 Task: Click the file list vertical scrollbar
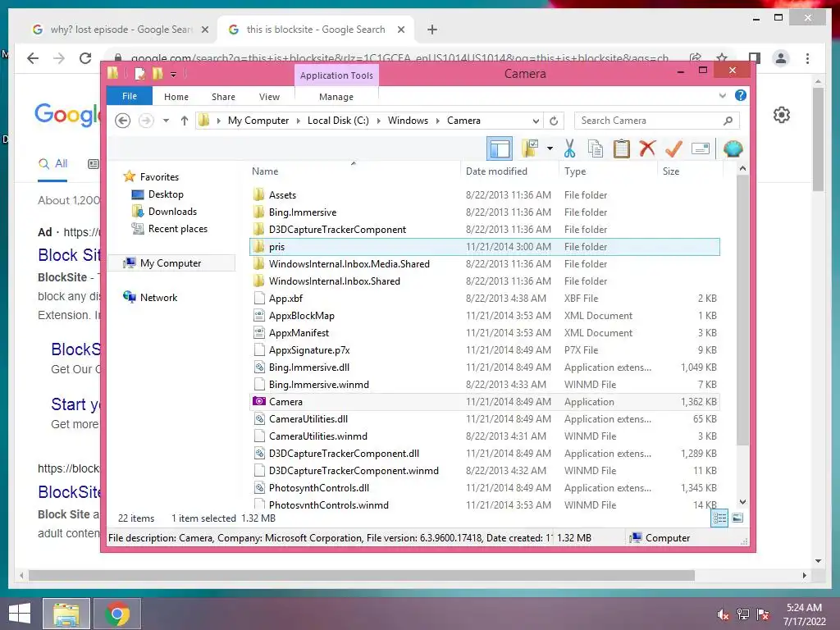pyautogui.click(x=742, y=311)
